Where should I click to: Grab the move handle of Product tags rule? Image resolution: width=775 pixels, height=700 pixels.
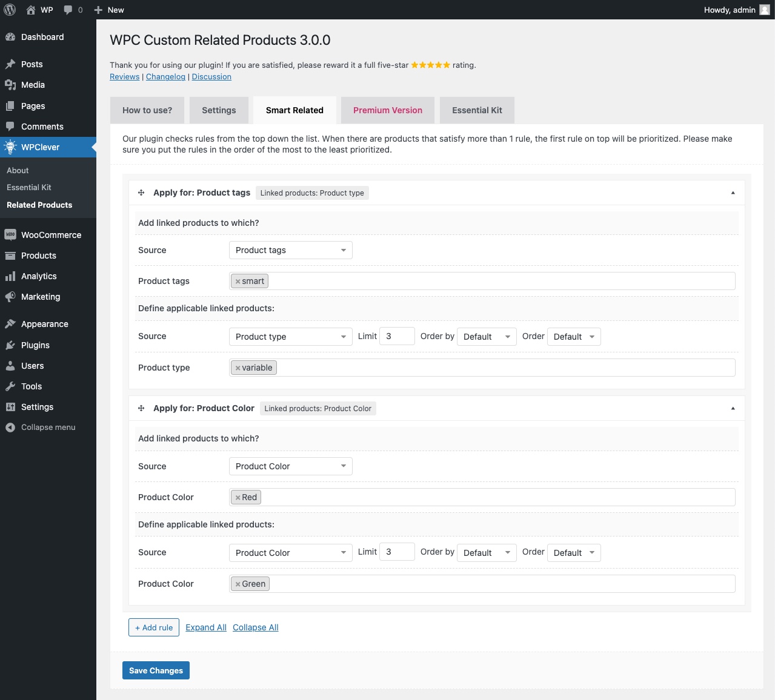tap(141, 193)
